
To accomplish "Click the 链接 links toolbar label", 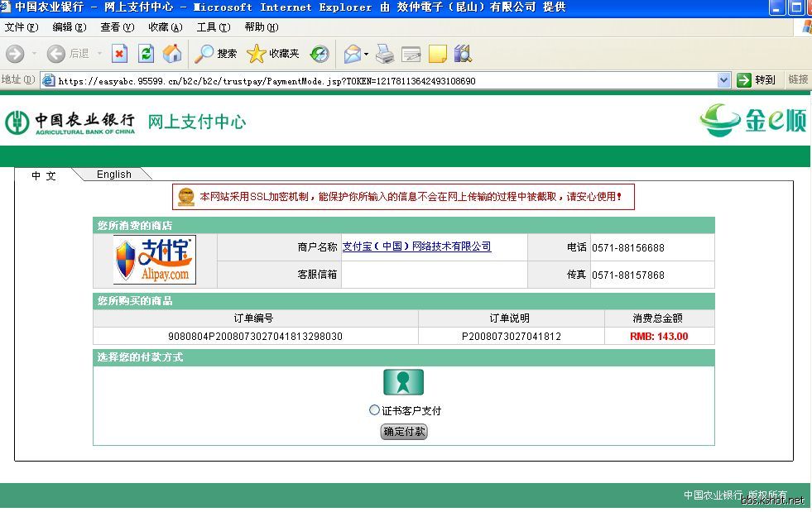I will tap(798, 79).
